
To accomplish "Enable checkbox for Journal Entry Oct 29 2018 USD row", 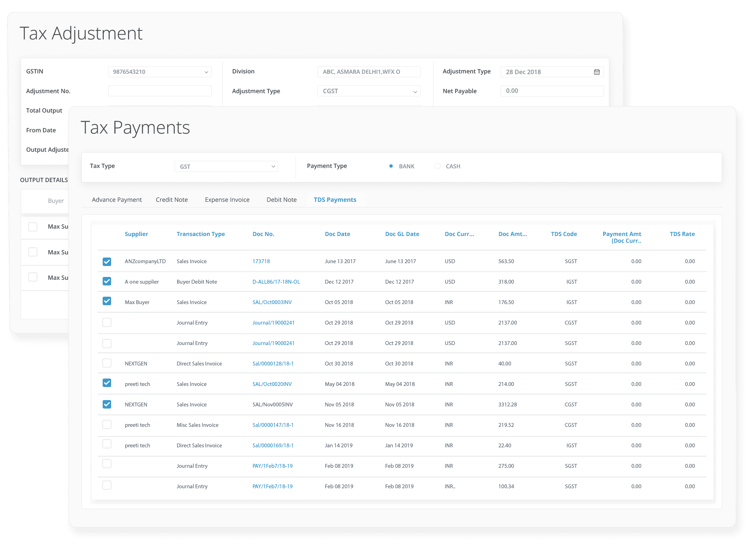I will [x=107, y=322].
